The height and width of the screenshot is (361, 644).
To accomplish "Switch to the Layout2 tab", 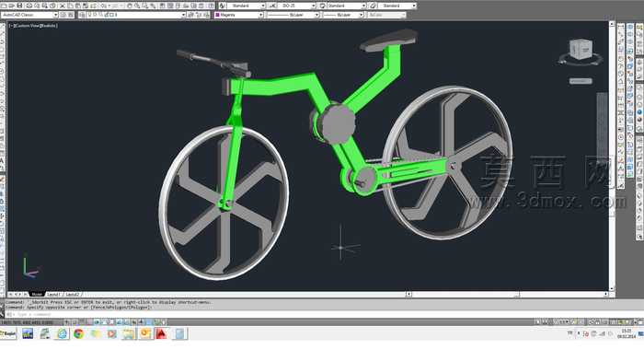I will [x=73, y=295].
